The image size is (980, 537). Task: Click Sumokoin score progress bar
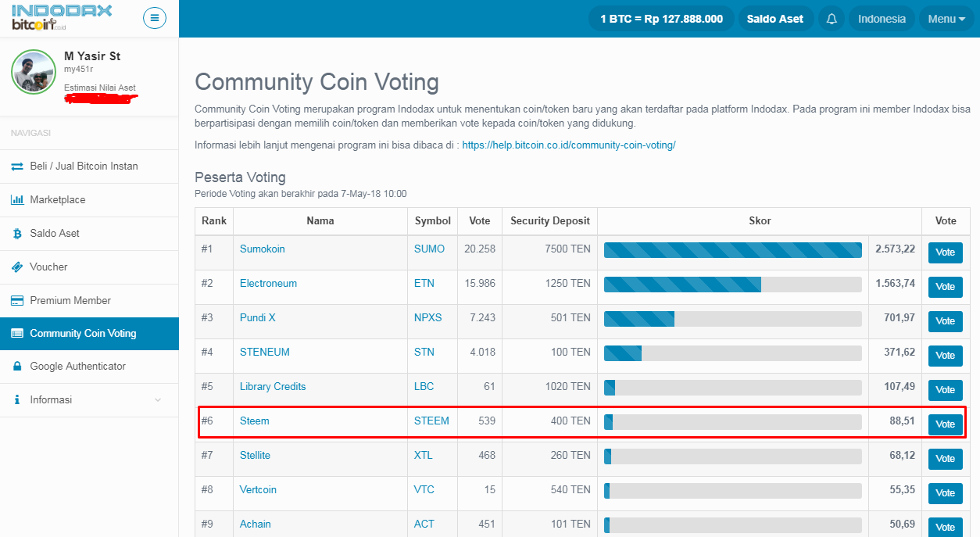[x=733, y=250]
